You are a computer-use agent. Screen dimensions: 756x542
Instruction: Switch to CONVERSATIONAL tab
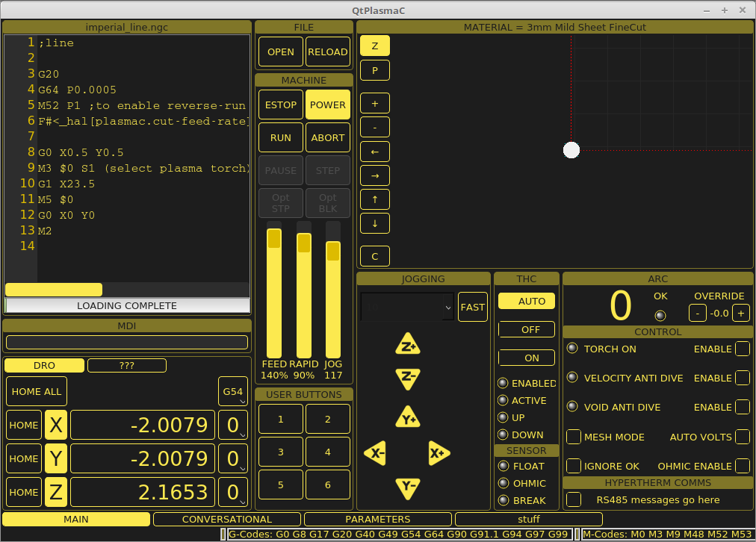click(227, 520)
